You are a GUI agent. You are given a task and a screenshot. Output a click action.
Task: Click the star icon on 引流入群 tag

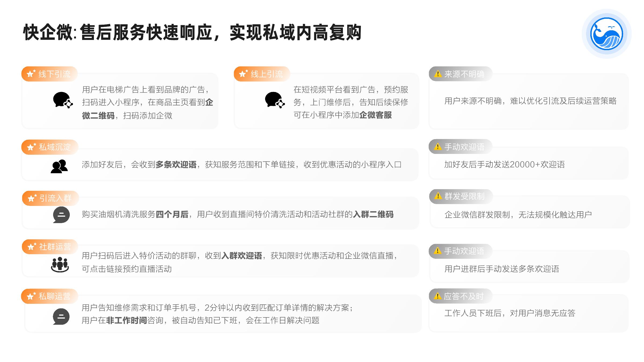click(32, 198)
